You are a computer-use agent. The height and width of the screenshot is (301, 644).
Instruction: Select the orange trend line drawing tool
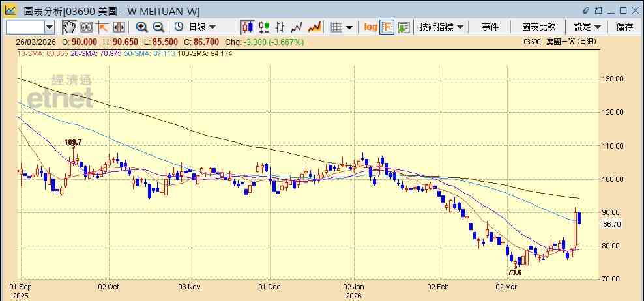click(102, 27)
